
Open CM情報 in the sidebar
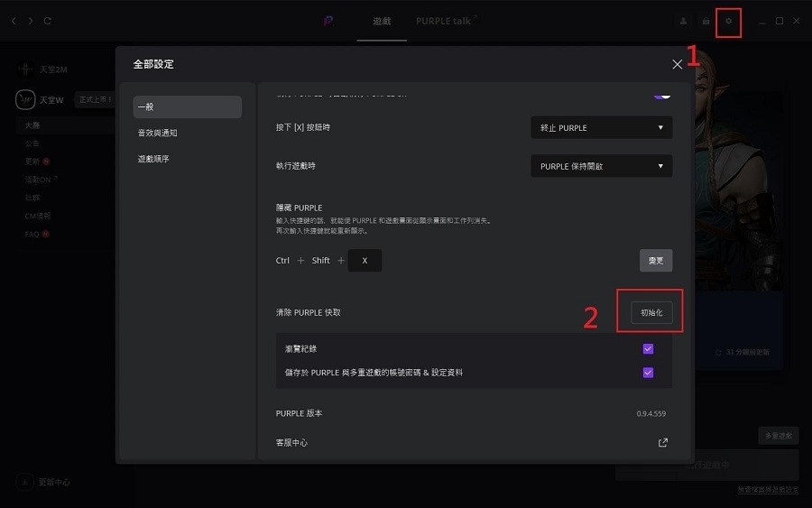click(38, 216)
